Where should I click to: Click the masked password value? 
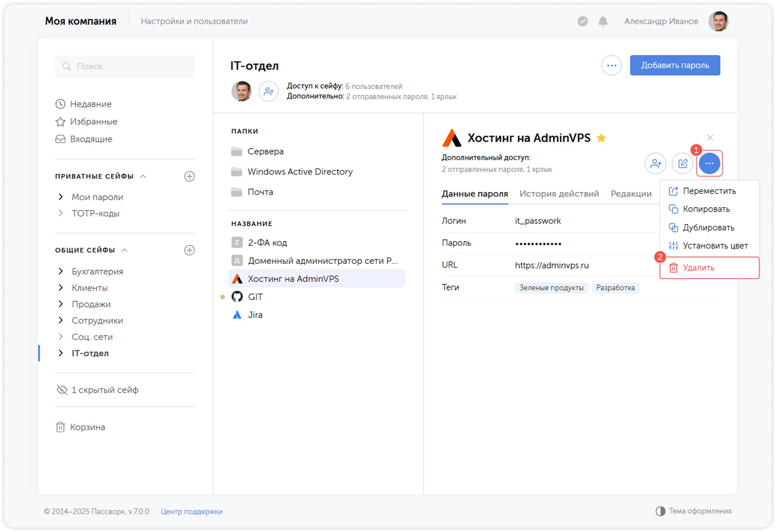click(x=538, y=244)
